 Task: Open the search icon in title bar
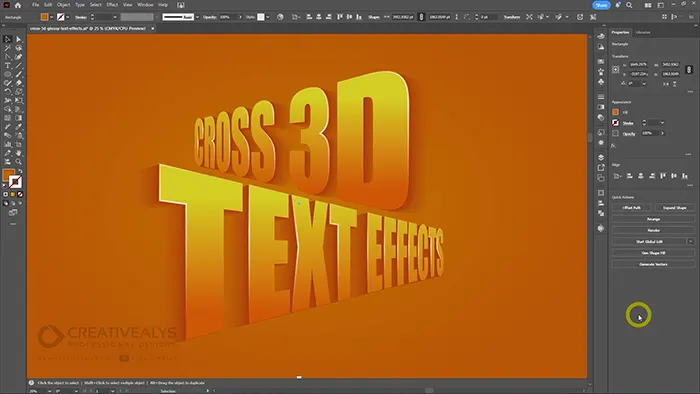tap(629, 5)
